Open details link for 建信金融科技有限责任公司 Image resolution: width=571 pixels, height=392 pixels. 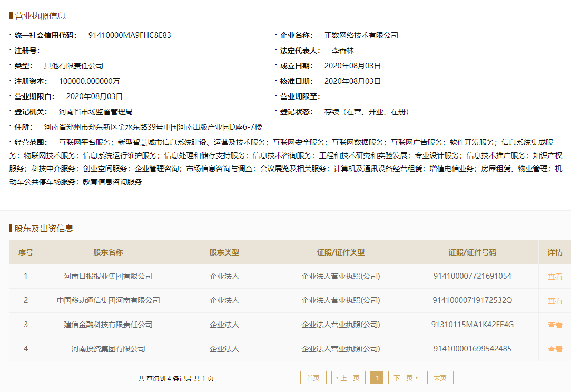(x=555, y=325)
